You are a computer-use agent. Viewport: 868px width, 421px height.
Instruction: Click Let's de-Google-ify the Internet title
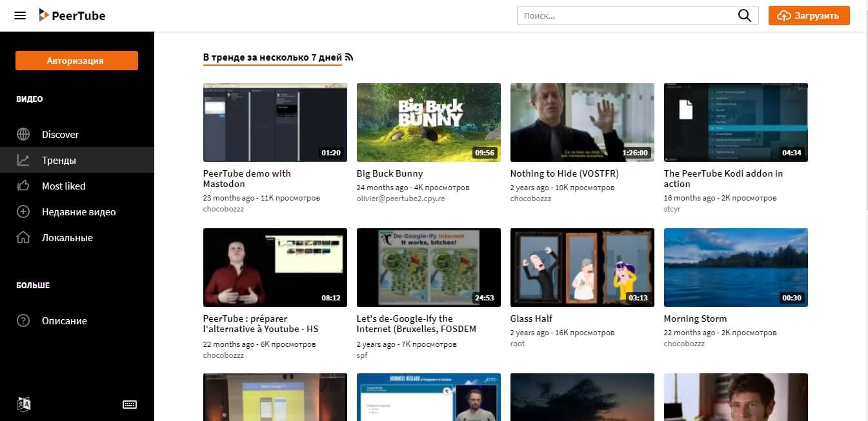(416, 324)
